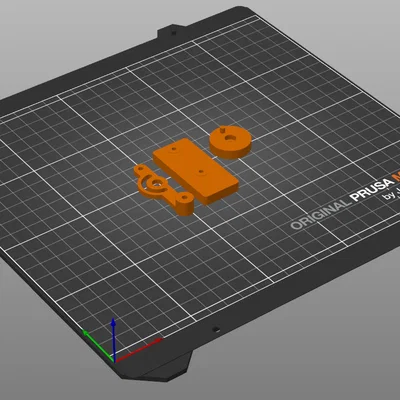
Task: Select the orange round disc model
Action: point(230,143)
